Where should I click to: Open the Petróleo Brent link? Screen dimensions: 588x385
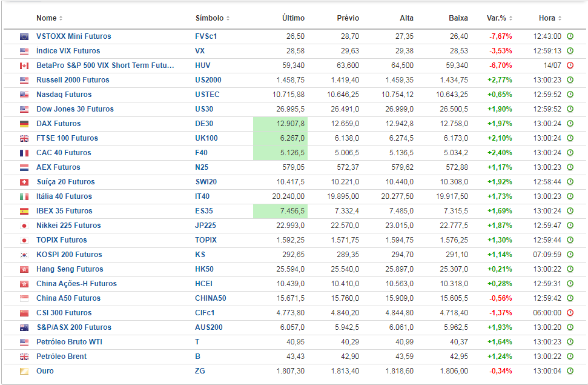point(61,357)
